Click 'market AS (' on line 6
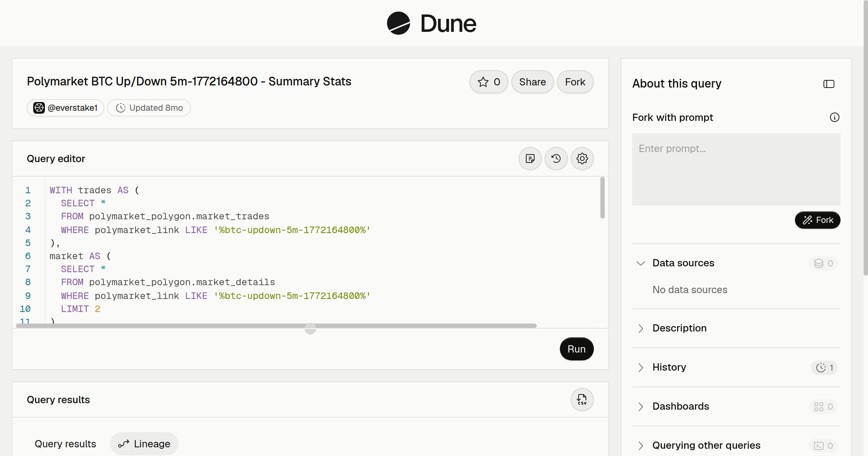 click(x=80, y=256)
